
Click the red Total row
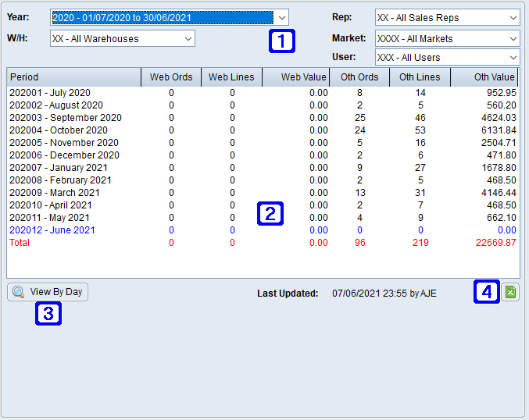(x=22, y=243)
